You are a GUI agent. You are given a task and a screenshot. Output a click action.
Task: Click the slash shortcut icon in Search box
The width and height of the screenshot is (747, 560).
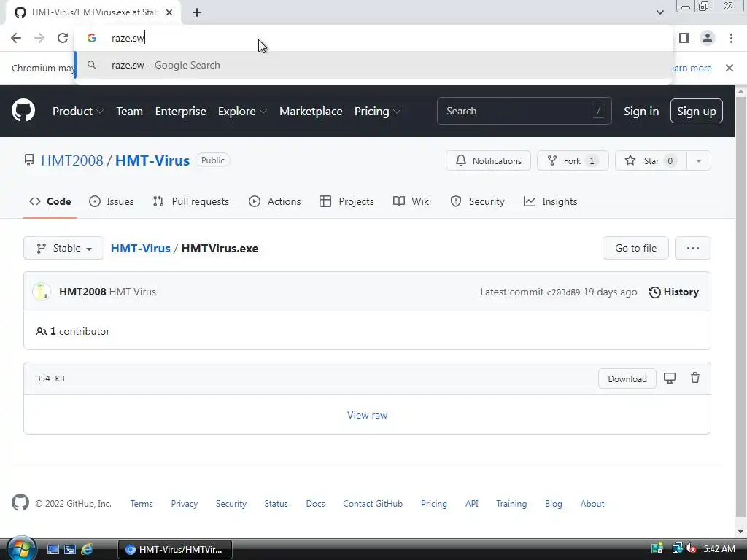(598, 111)
